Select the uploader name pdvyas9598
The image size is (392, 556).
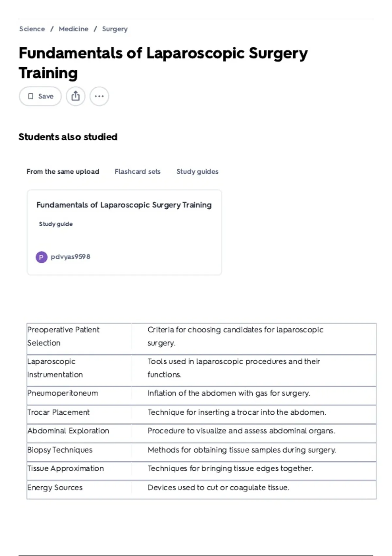pyautogui.click(x=71, y=257)
